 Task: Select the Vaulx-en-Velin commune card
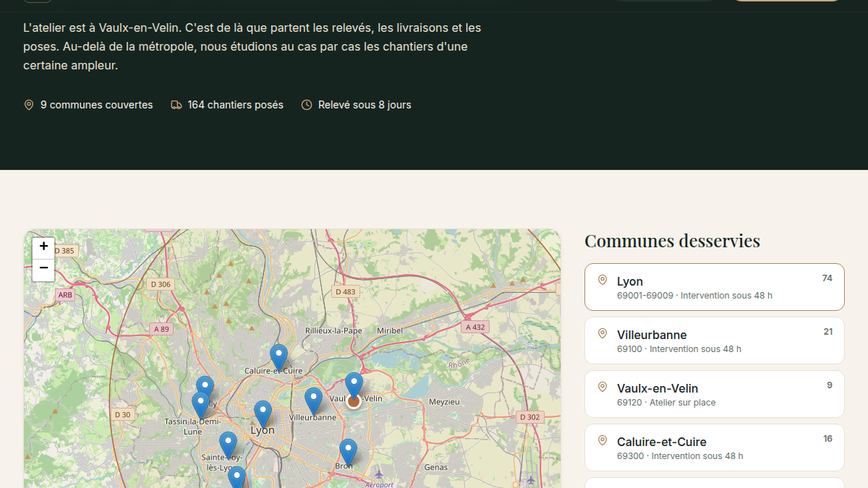[x=714, y=394]
